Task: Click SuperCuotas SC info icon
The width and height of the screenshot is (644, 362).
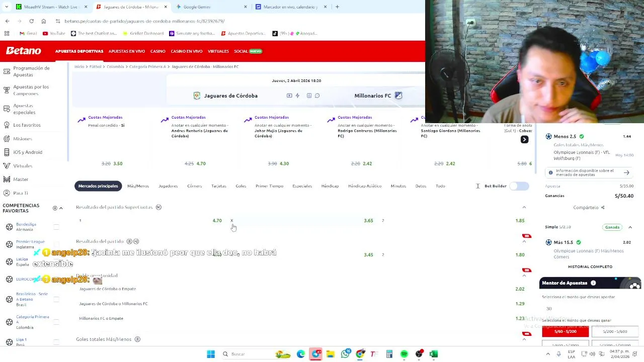Action: 158,207
